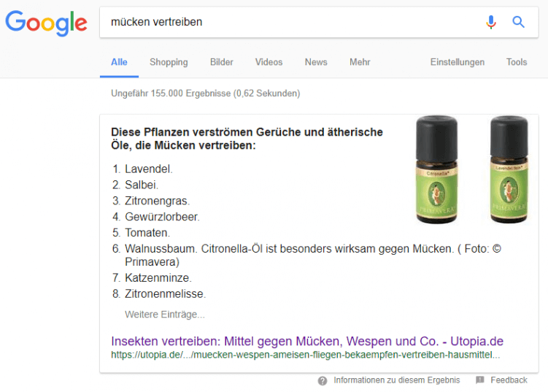Open the "Insekten vertreiben" Utopia.de result

(306, 341)
